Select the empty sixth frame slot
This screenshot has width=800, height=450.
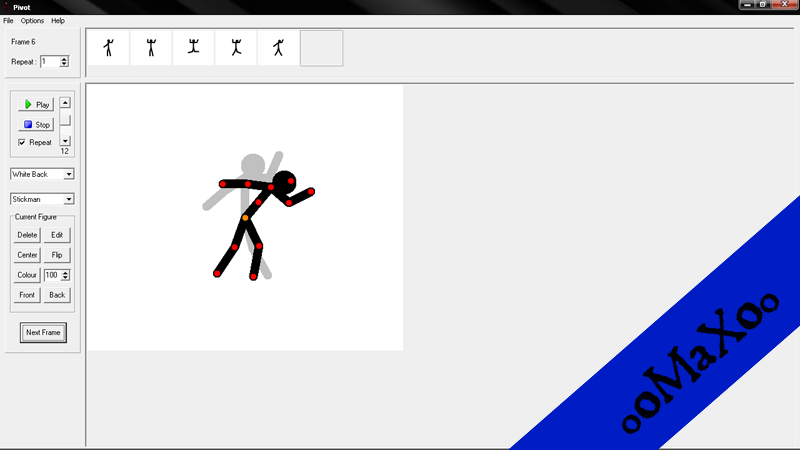pos(321,48)
